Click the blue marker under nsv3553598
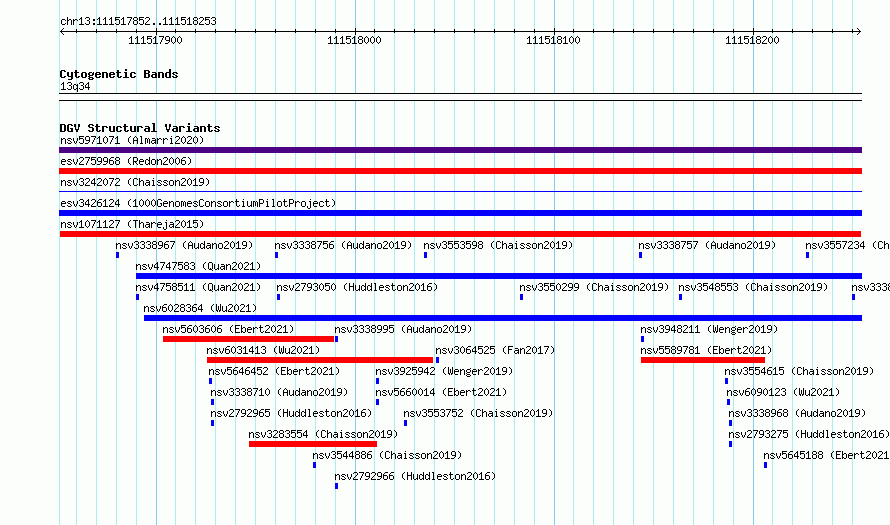 pyautogui.click(x=425, y=255)
